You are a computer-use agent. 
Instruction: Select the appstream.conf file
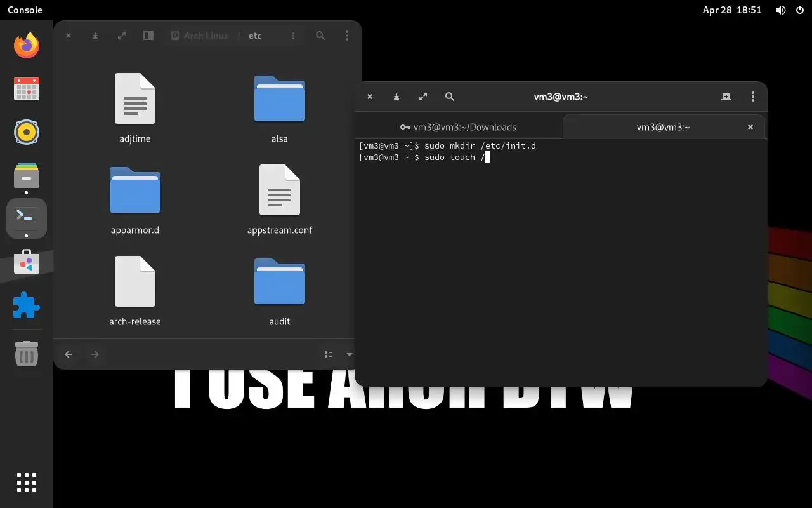click(x=280, y=199)
